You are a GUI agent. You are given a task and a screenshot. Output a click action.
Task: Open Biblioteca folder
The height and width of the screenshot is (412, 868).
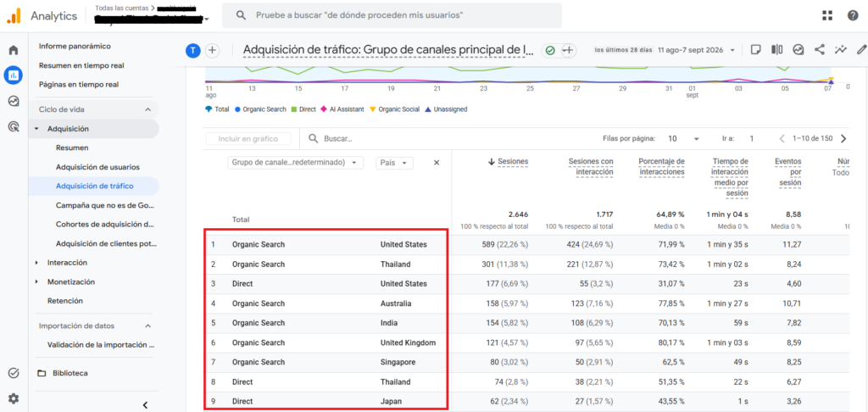tap(63, 373)
